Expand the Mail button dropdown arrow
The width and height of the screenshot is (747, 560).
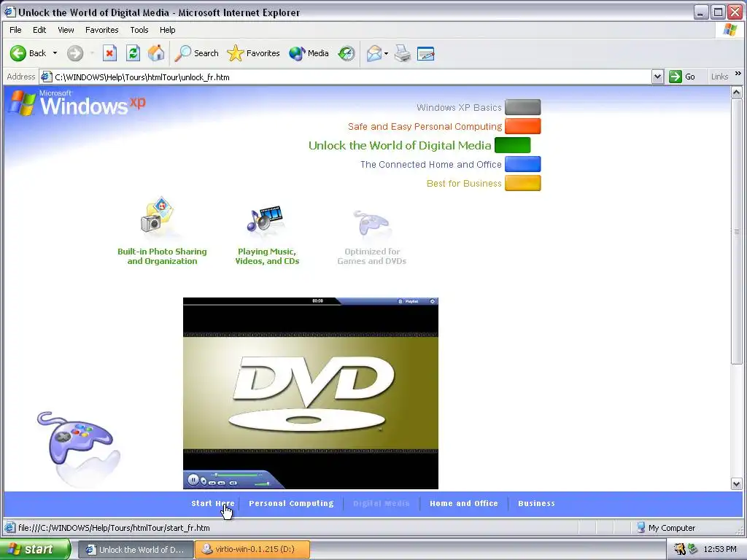coord(386,53)
